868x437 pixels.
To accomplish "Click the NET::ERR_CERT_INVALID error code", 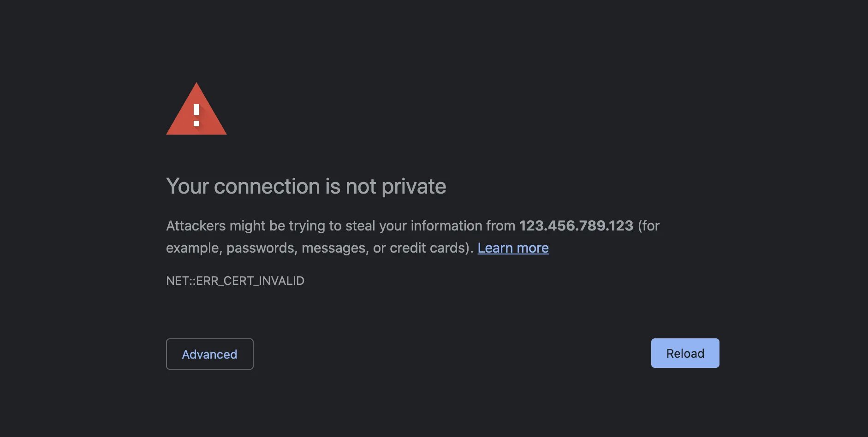I will click(235, 281).
